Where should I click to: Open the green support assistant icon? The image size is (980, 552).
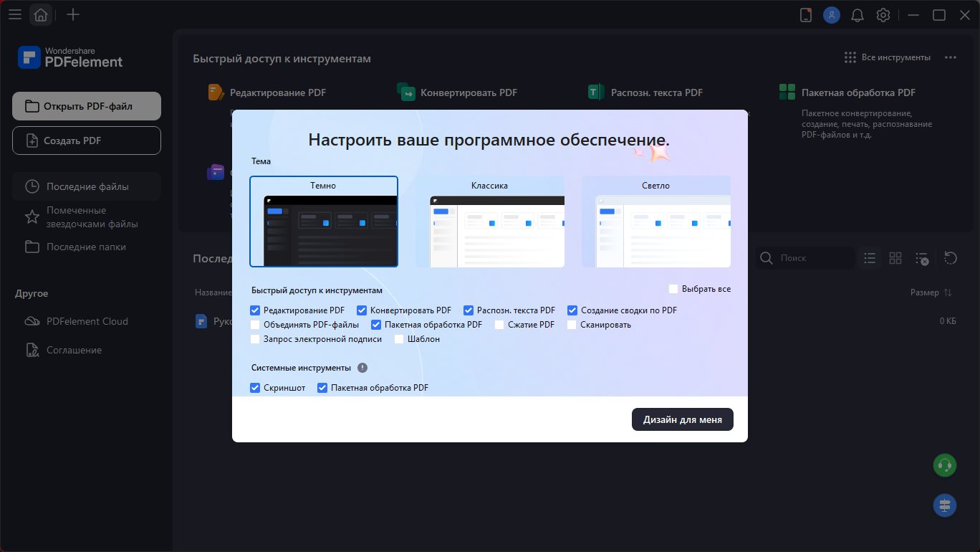944,465
